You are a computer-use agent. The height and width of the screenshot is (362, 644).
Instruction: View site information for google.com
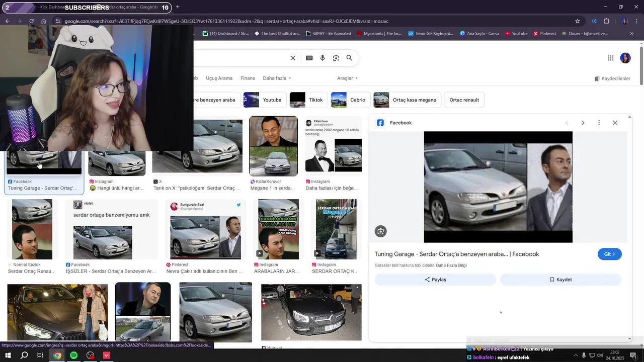pos(57,21)
